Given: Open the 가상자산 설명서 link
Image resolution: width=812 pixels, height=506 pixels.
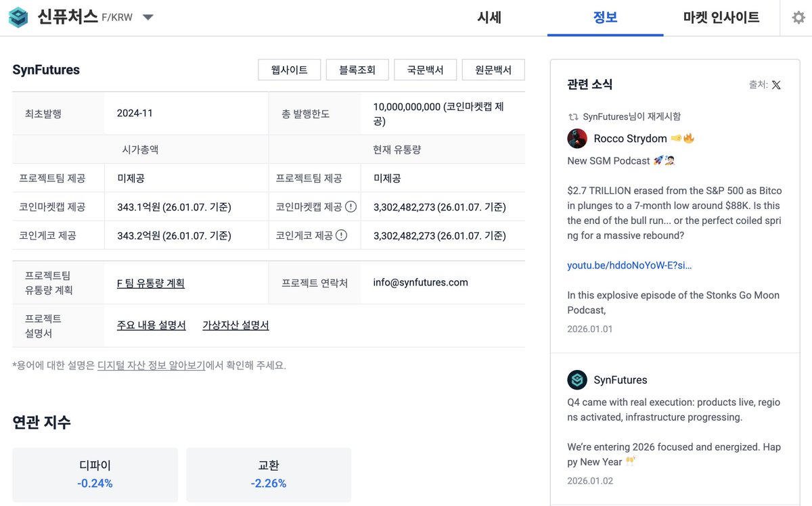Looking at the screenshot, I should (x=235, y=325).
